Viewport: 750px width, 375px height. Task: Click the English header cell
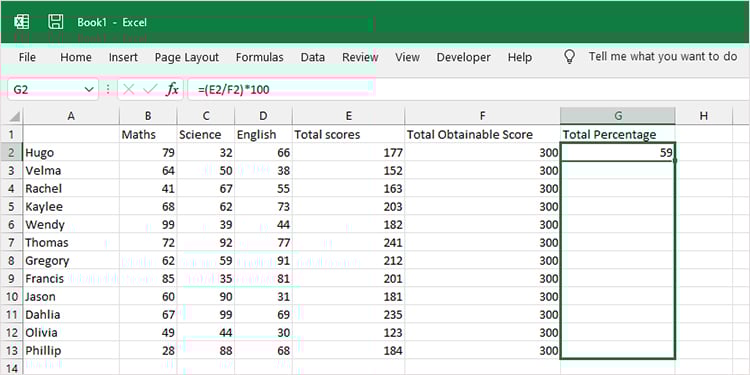click(x=264, y=134)
